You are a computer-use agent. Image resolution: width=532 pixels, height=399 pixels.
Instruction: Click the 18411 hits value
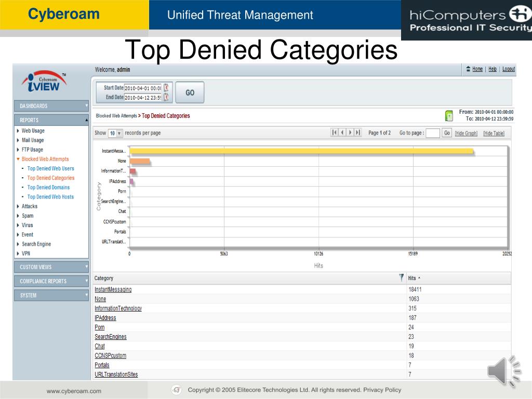click(415, 289)
